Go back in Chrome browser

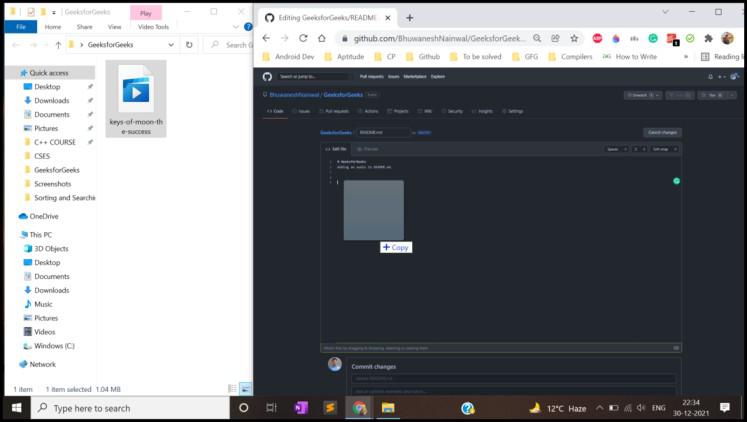click(266, 38)
